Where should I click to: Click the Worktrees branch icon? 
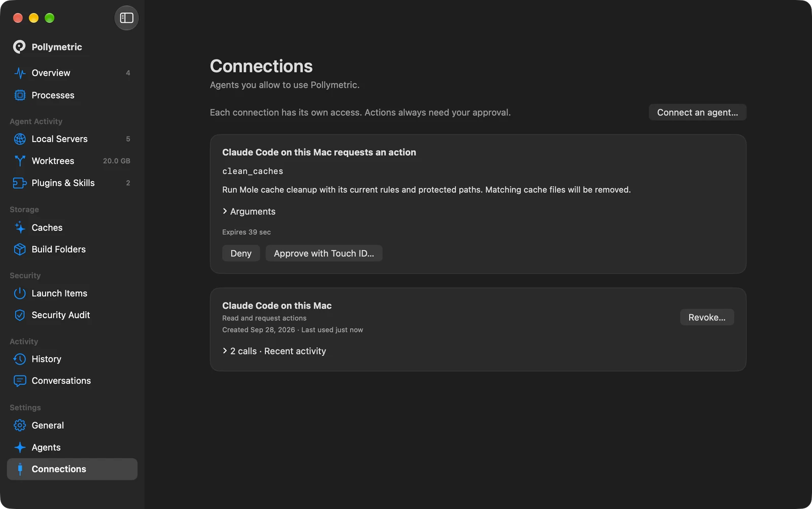click(20, 161)
